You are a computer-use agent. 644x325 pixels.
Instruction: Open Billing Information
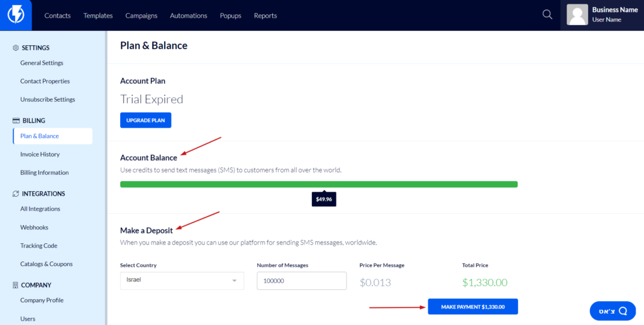(x=45, y=172)
